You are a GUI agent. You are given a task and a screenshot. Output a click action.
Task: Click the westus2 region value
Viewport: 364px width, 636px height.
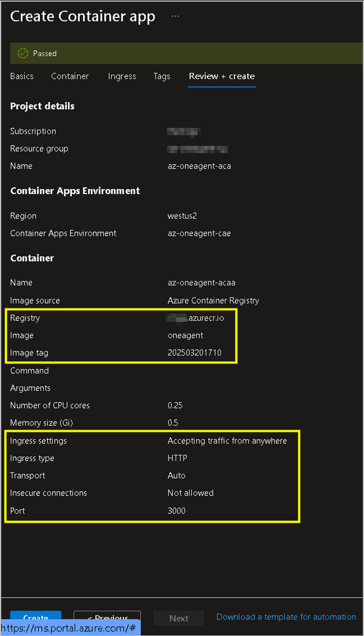182,216
